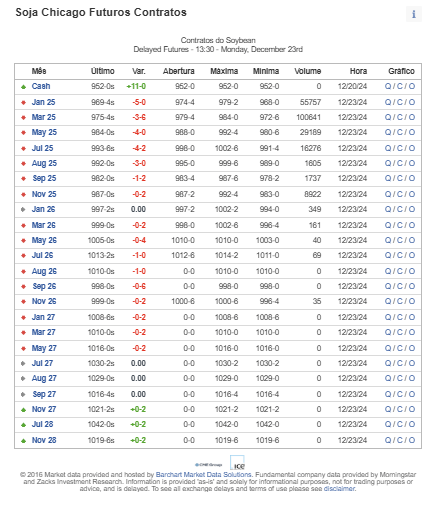Image resolution: width=431 pixels, height=531 pixels.
Task: Open the Q quote link for Jan 25
Action: point(387,102)
